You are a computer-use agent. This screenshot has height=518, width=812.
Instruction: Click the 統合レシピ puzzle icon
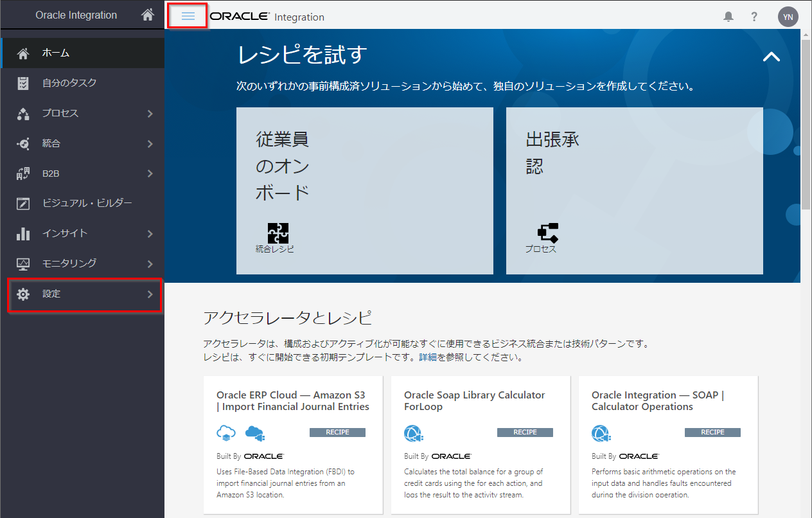tap(278, 233)
